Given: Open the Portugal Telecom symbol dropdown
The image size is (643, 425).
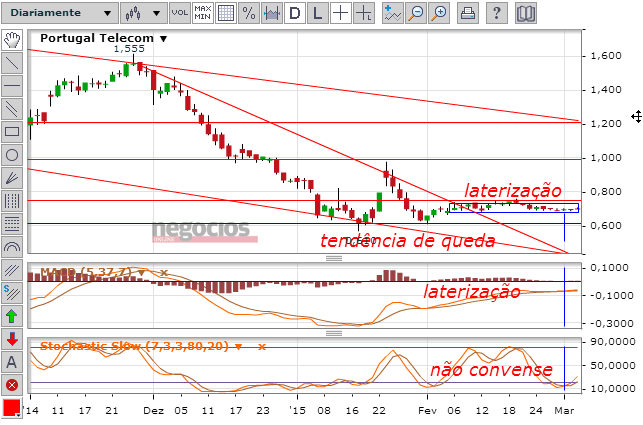Looking at the screenshot, I should (163, 39).
